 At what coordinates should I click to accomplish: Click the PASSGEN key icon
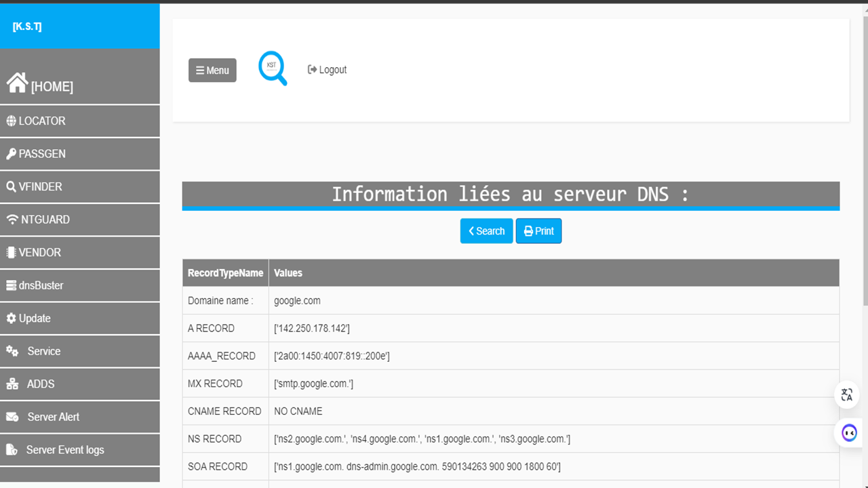click(x=11, y=154)
